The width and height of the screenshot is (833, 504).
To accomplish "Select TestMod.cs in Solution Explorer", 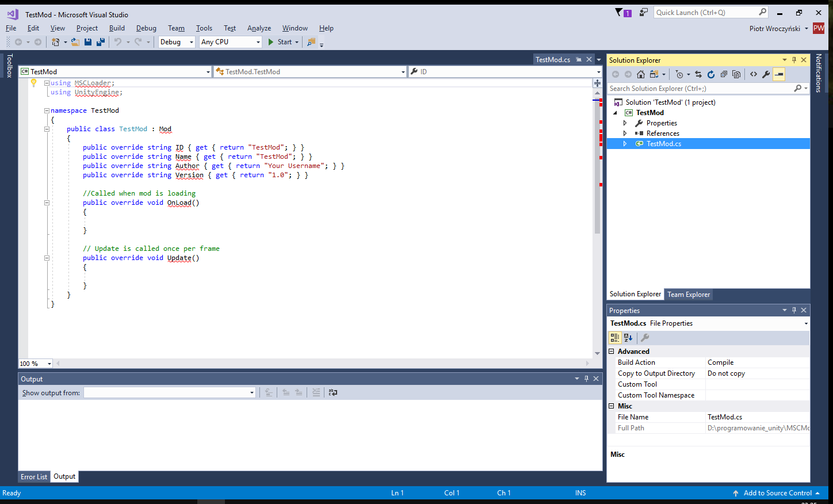I will tap(664, 144).
